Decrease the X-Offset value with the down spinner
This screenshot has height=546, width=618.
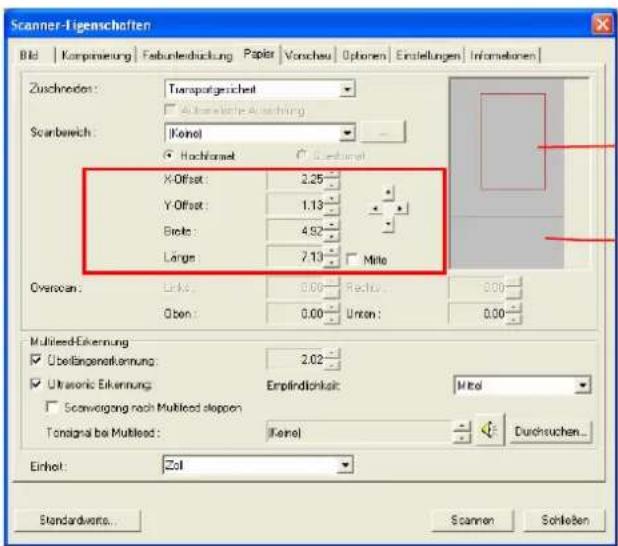[332, 184]
